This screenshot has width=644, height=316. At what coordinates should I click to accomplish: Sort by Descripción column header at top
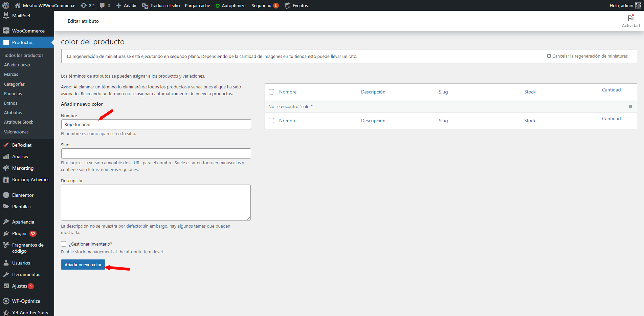[373, 92]
